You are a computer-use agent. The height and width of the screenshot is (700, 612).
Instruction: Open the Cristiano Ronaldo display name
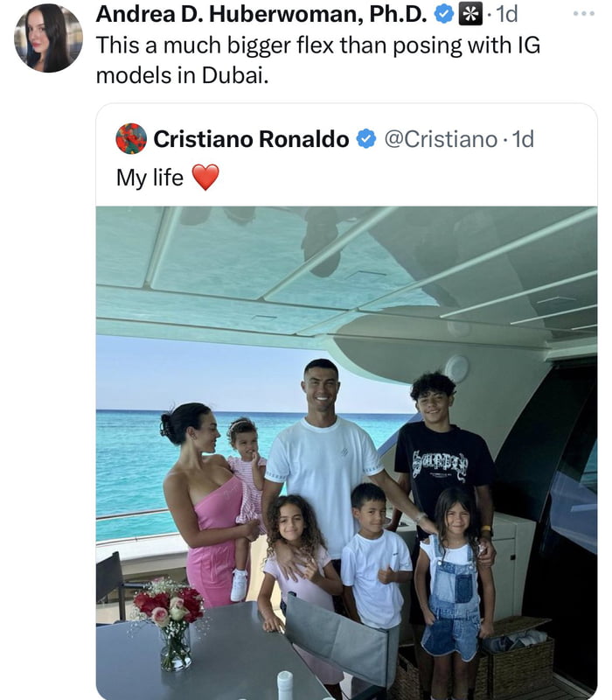[251, 139]
